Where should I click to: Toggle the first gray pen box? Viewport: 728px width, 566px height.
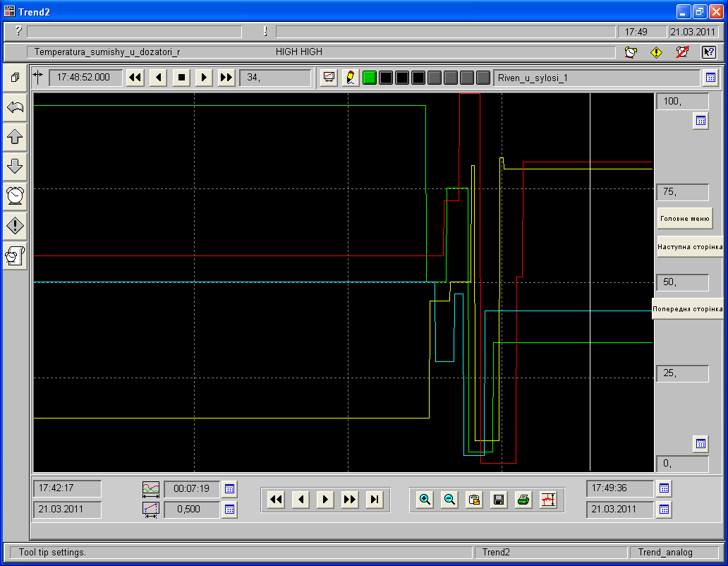(435, 78)
